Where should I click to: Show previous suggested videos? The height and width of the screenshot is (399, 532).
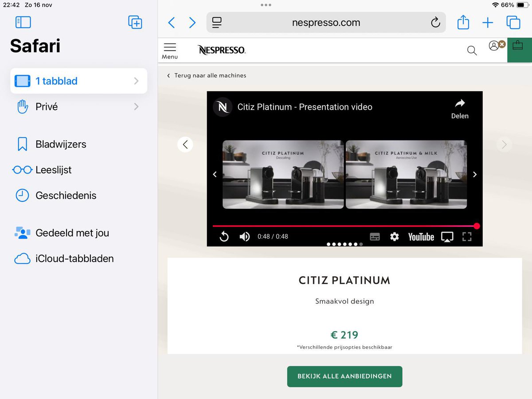coord(215,175)
